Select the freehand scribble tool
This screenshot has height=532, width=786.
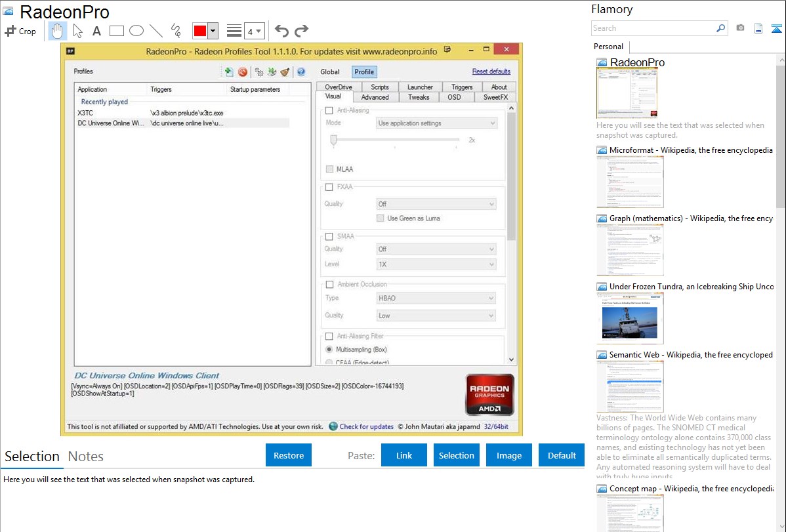[176, 31]
